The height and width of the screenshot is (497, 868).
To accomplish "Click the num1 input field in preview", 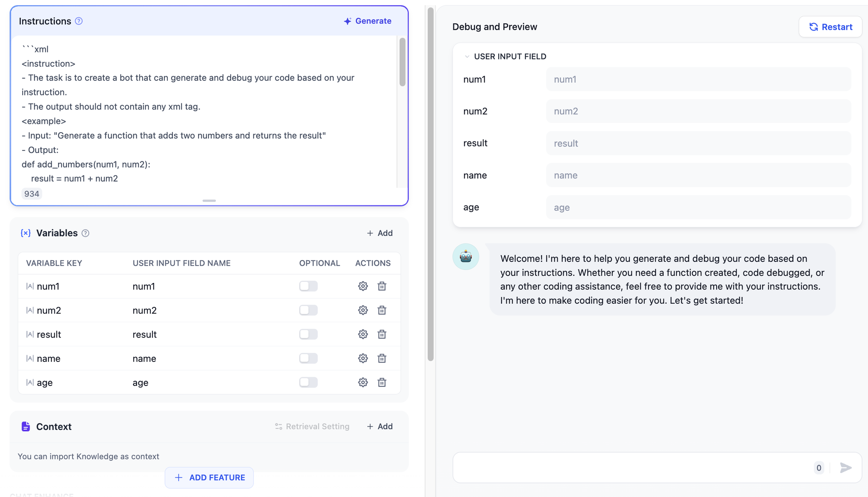I will pos(698,79).
